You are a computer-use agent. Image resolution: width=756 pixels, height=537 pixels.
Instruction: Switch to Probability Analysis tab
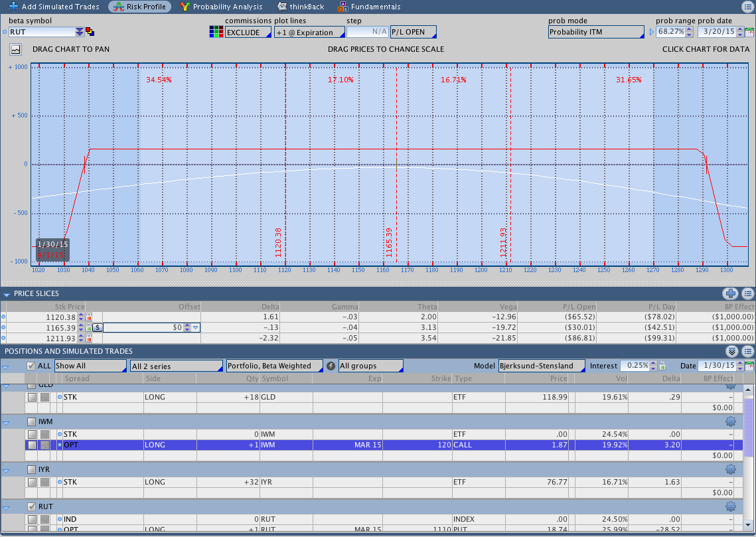(221, 6)
